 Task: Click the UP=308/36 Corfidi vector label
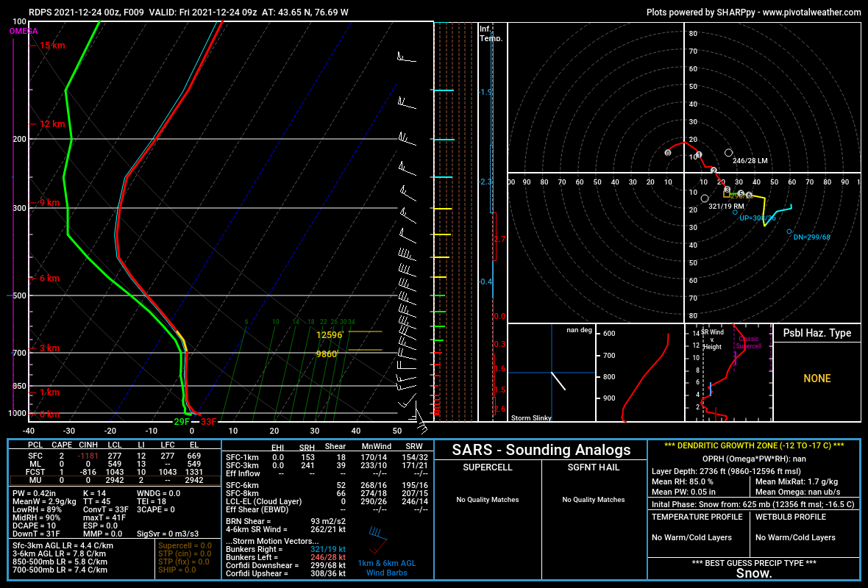[x=757, y=218]
